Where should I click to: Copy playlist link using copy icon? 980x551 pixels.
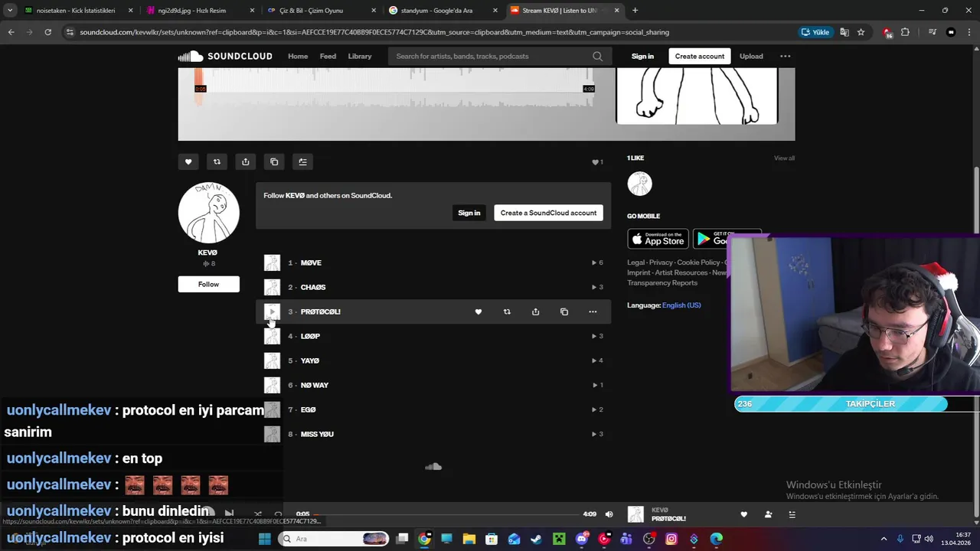(x=274, y=161)
